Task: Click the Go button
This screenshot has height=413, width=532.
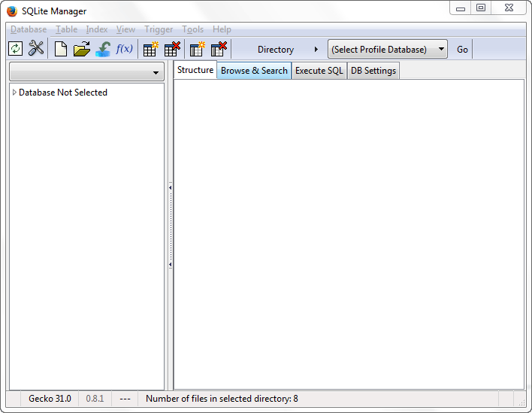Action: point(462,50)
